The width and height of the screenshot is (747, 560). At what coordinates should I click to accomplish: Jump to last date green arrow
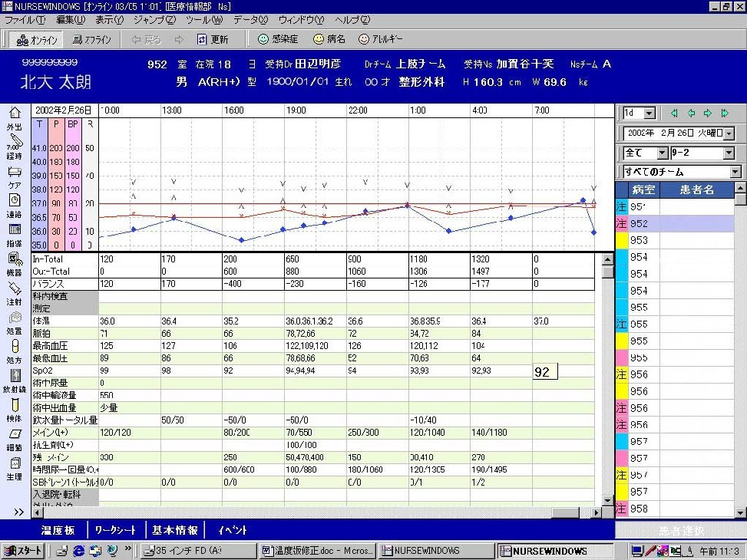click(725, 113)
